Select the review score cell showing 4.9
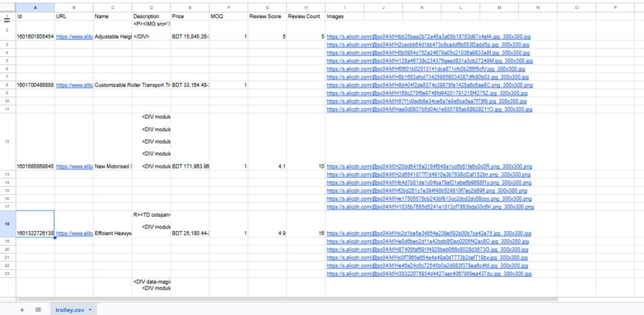644x315 pixels. (267, 234)
